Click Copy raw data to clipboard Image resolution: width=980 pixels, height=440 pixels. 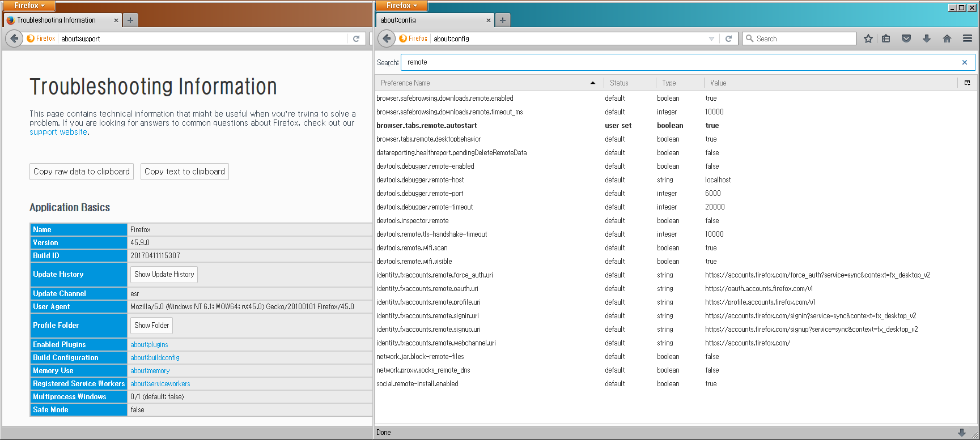tap(82, 172)
